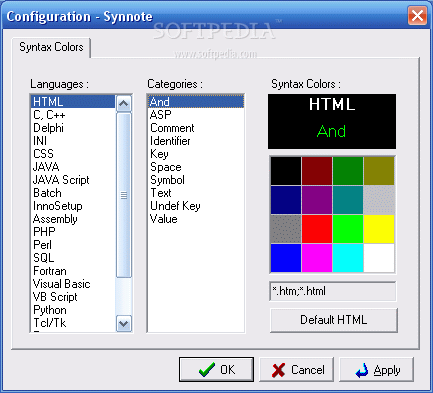Choose the olive color swatch
Screen dimensions: 433x393
pyautogui.click(x=379, y=171)
